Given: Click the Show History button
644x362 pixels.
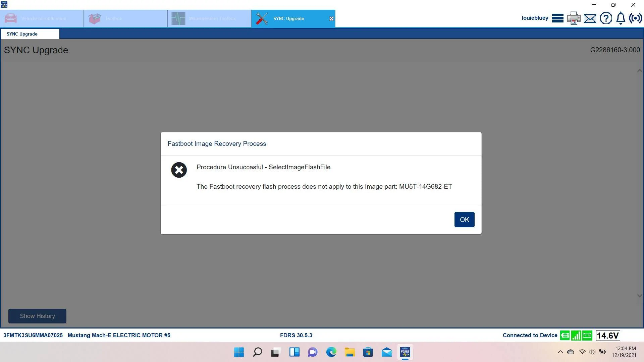Looking at the screenshot, I should [37, 316].
